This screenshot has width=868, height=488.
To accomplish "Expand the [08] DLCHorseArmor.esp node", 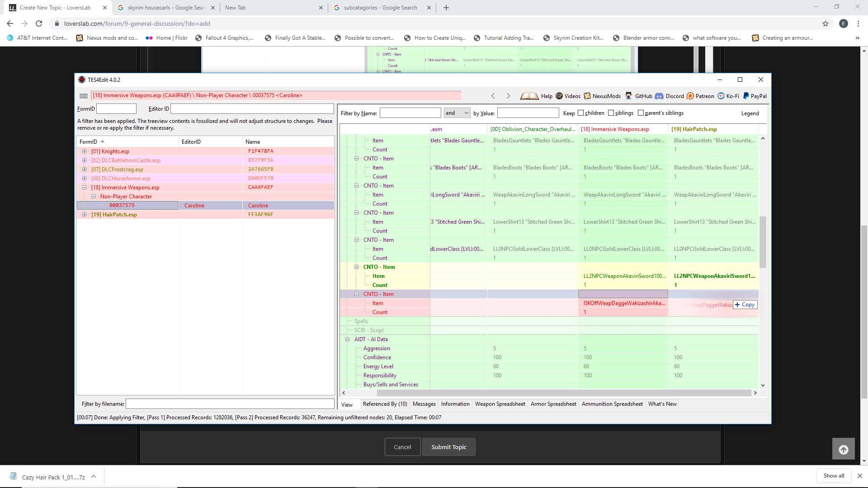I will [x=84, y=178].
